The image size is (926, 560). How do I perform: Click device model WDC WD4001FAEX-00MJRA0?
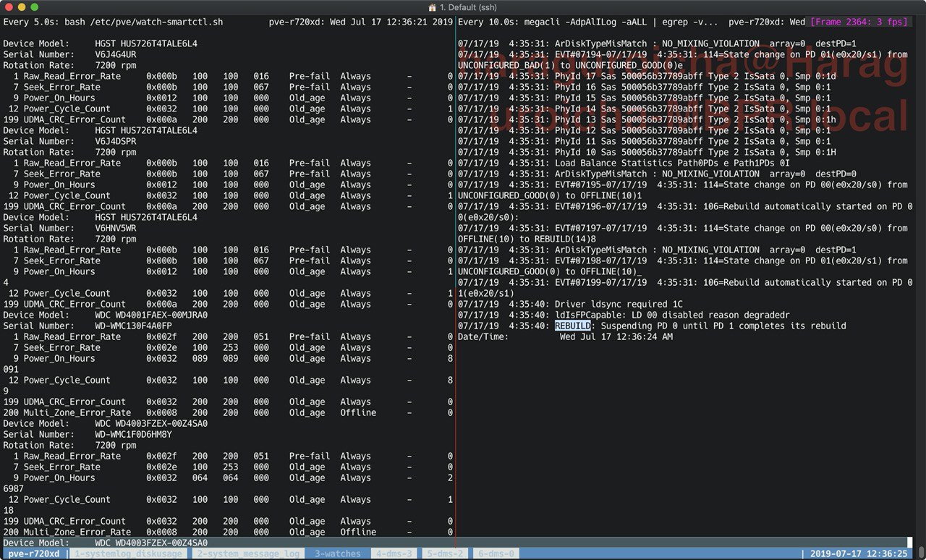151,315
